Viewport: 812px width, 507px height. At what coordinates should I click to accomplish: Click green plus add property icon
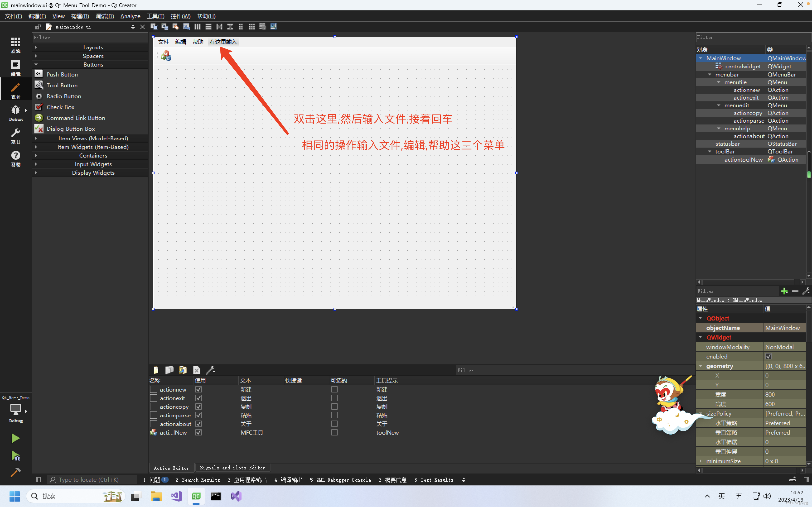tap(784, 291)
